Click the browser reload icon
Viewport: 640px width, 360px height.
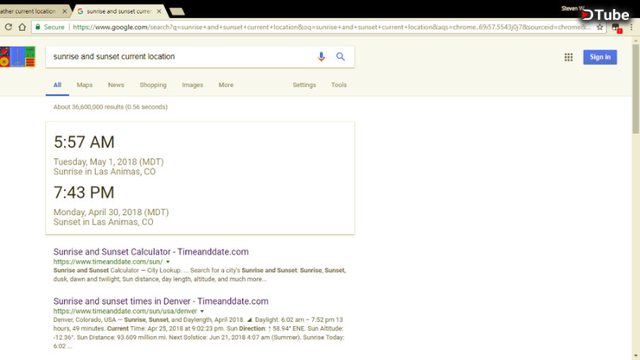pyautogui.click(x=8, y=27)
